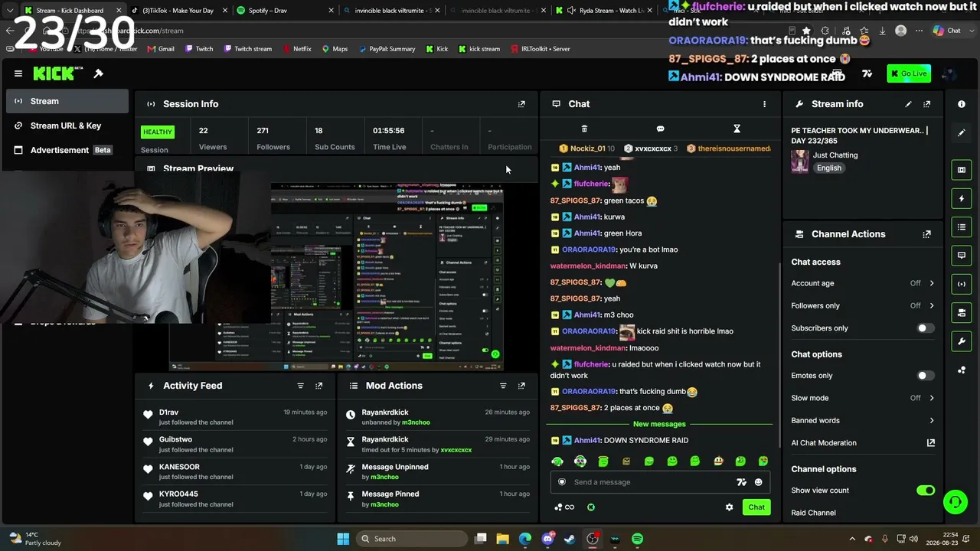Select Stream in the left sidebar
Screen dimensions: 980x551
pyautogui.click(x=67, y=101)
